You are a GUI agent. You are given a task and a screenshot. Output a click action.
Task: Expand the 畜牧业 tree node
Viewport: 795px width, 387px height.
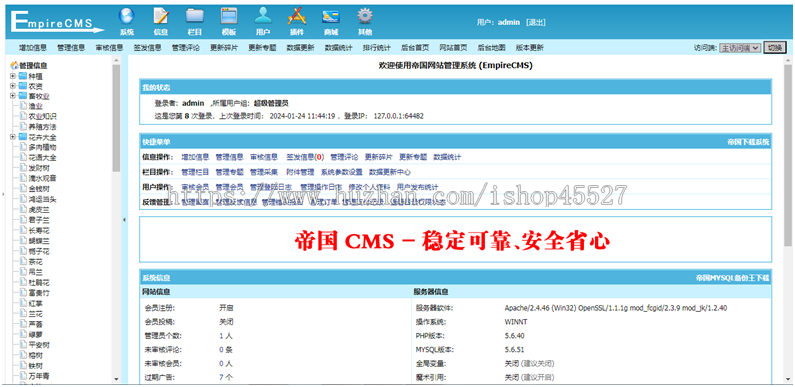point(13,96)
